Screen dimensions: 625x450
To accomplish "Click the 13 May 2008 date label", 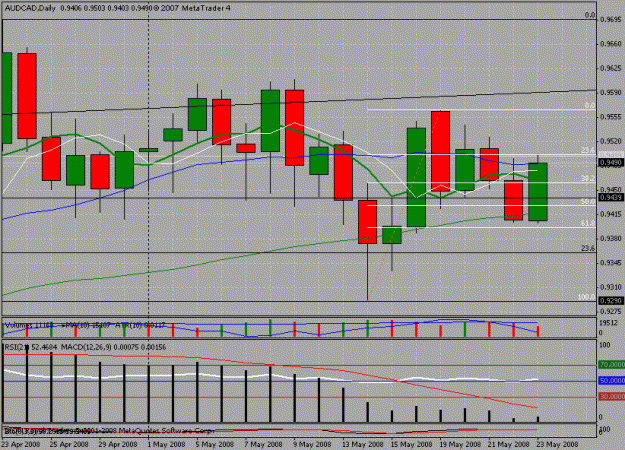I will pos(362,444).
